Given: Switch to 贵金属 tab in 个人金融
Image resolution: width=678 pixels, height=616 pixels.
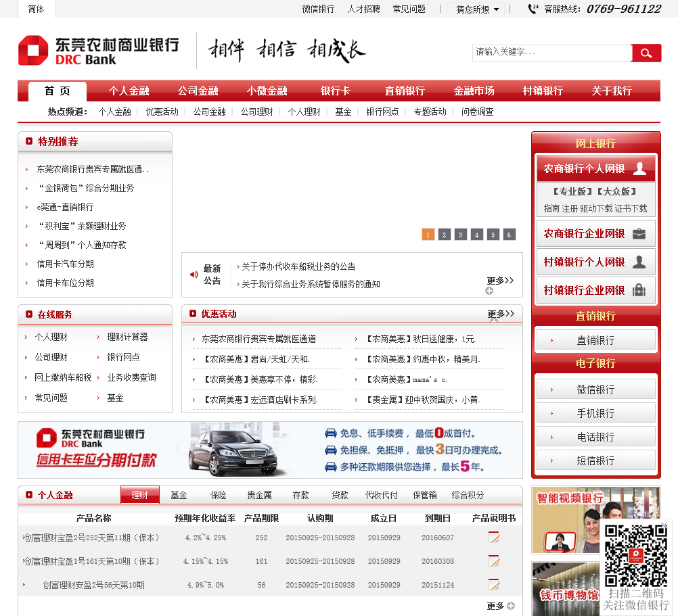Looking at the screenshot, I should coord(259,495).
